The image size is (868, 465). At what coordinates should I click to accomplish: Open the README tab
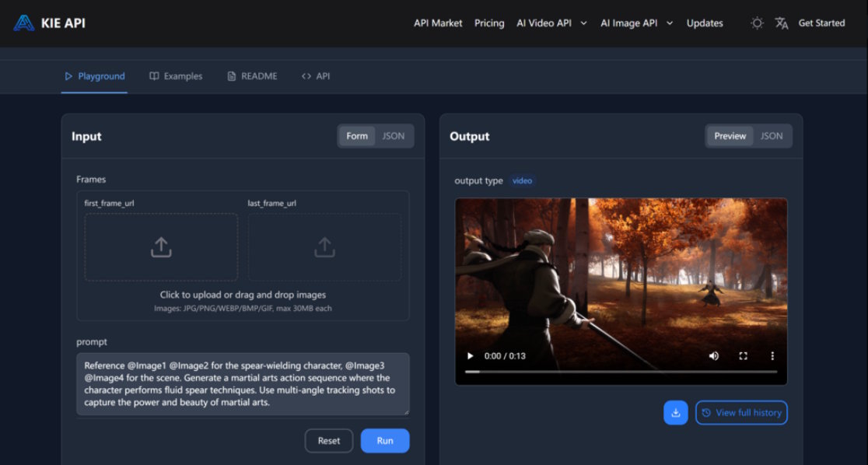[x=251, y=75]
